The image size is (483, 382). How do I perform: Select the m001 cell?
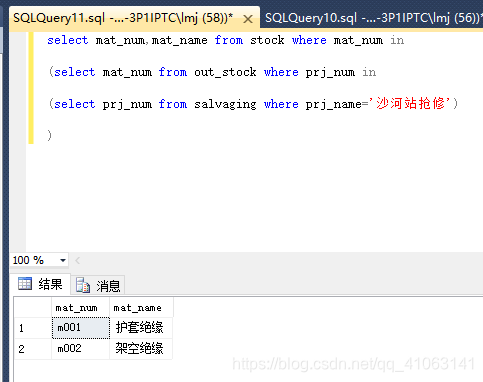(x=81, y=328)
